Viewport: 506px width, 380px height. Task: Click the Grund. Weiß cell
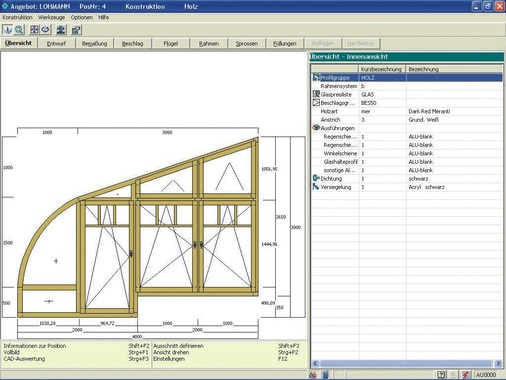click(424, 119)
